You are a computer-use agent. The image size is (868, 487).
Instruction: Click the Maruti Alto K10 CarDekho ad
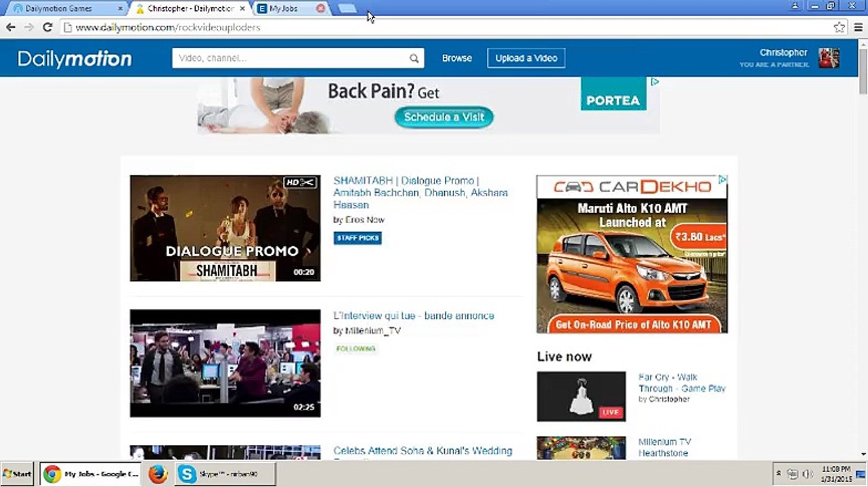[632, 254]
